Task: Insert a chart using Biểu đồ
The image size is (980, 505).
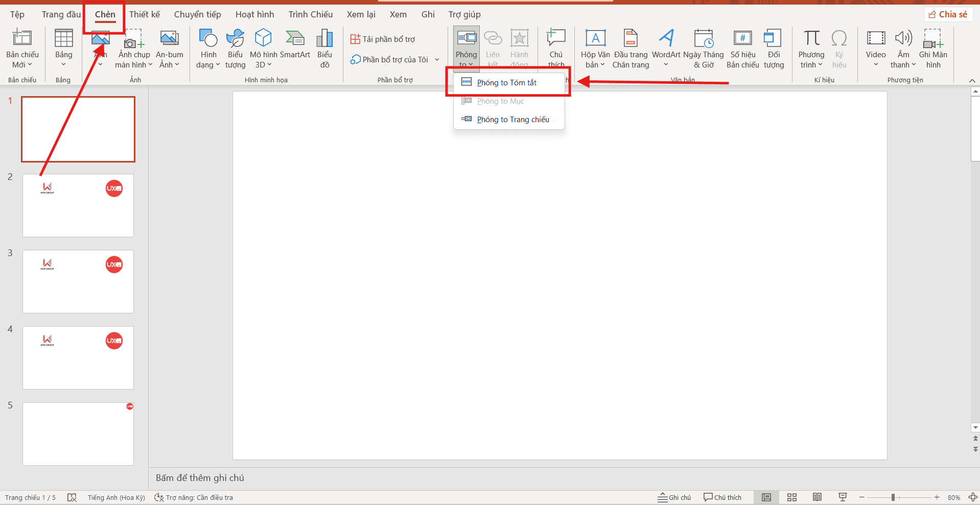Action: point(324,49)
